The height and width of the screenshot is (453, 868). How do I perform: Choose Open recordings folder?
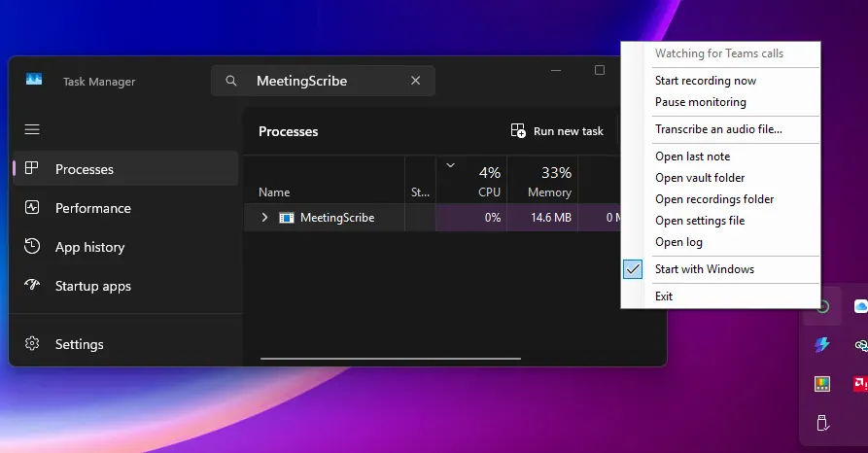coord(714,199)
